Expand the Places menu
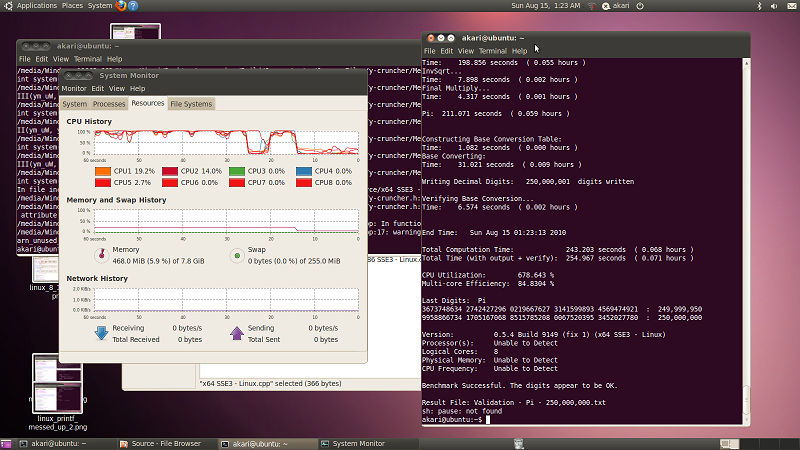 pyautogui.click(x=72, y=6)
